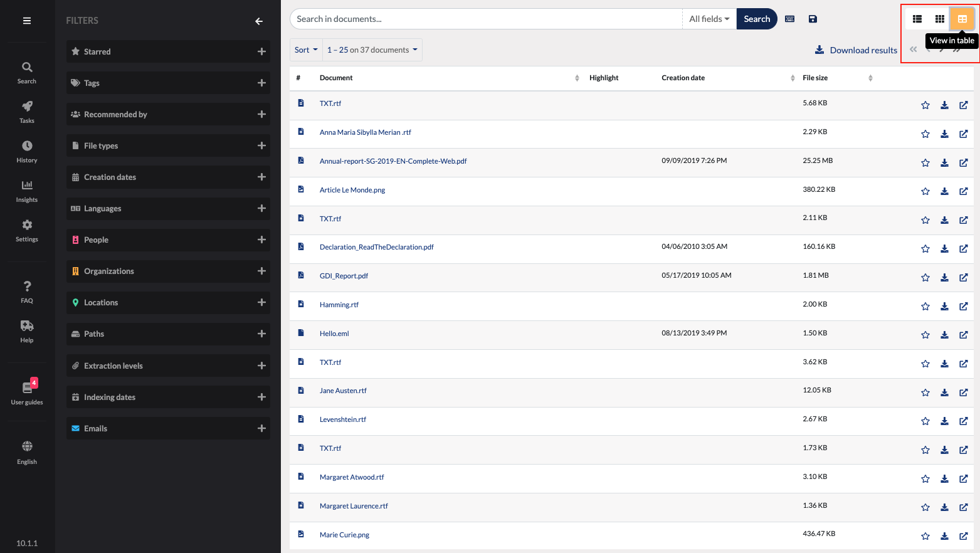Open the Sort dropdown
The width and height of the screenshot is (980, 553).
click(306, 50)
